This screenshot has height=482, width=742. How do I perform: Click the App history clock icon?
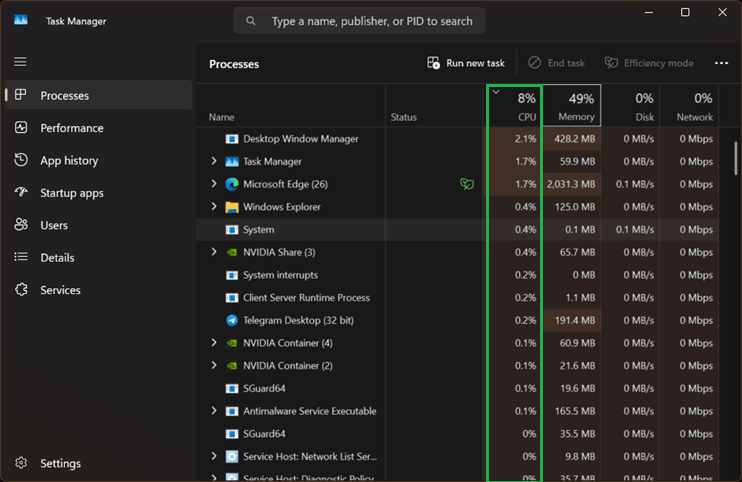pos(21,159)
